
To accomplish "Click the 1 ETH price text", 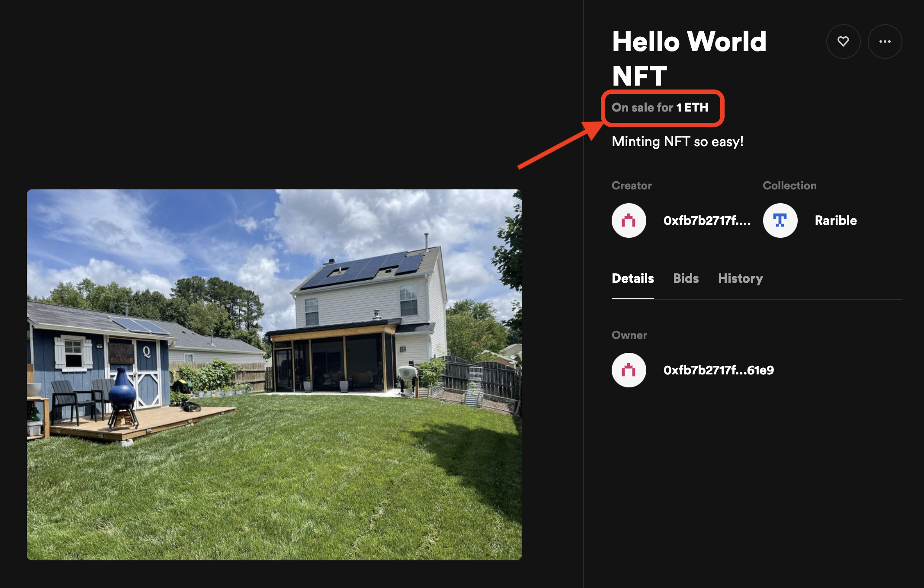I will pyautogui.click(x=692, y=108).
